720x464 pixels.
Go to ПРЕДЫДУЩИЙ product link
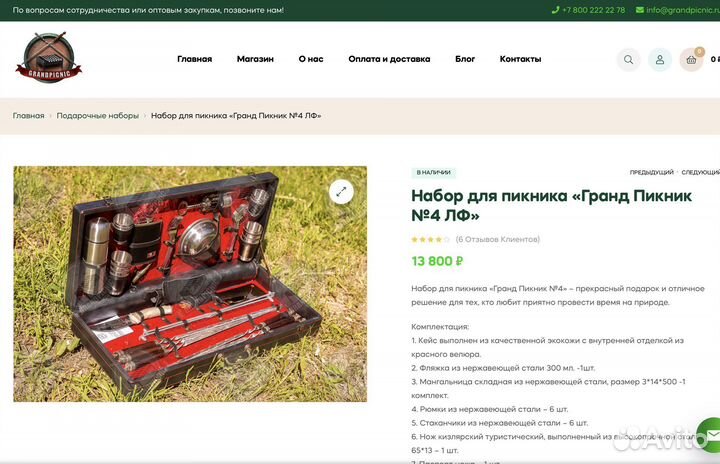pos(652,172)
